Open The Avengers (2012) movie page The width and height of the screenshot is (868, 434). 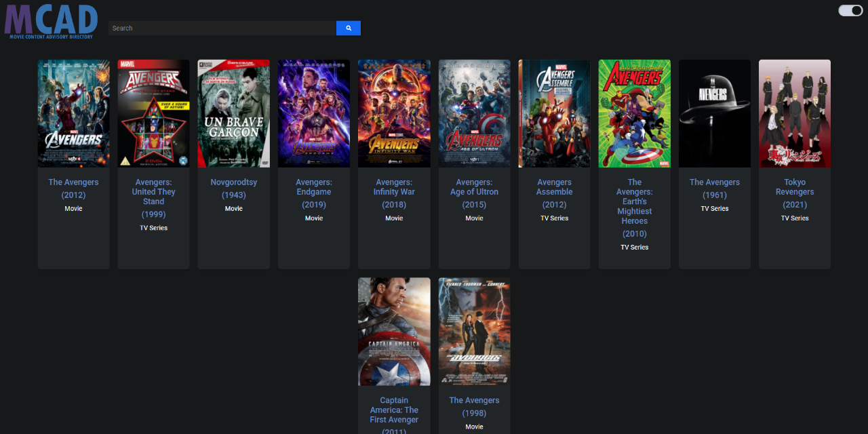click(x=73, y=188)
